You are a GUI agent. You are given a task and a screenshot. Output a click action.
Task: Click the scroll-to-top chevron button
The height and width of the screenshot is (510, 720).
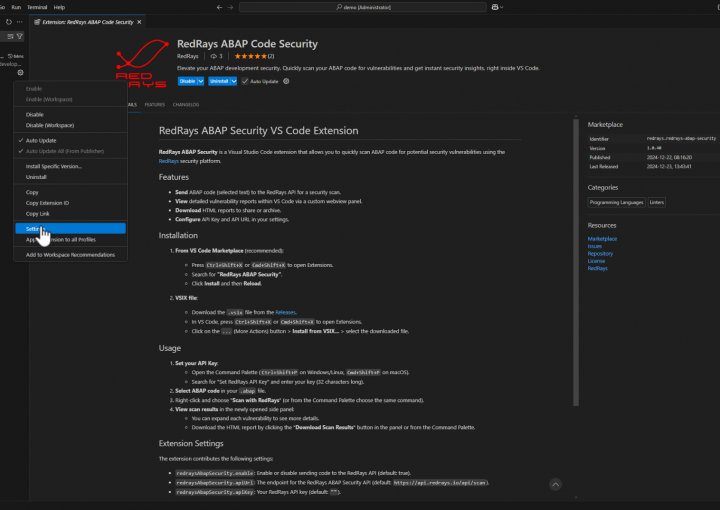tap(555, 484)
